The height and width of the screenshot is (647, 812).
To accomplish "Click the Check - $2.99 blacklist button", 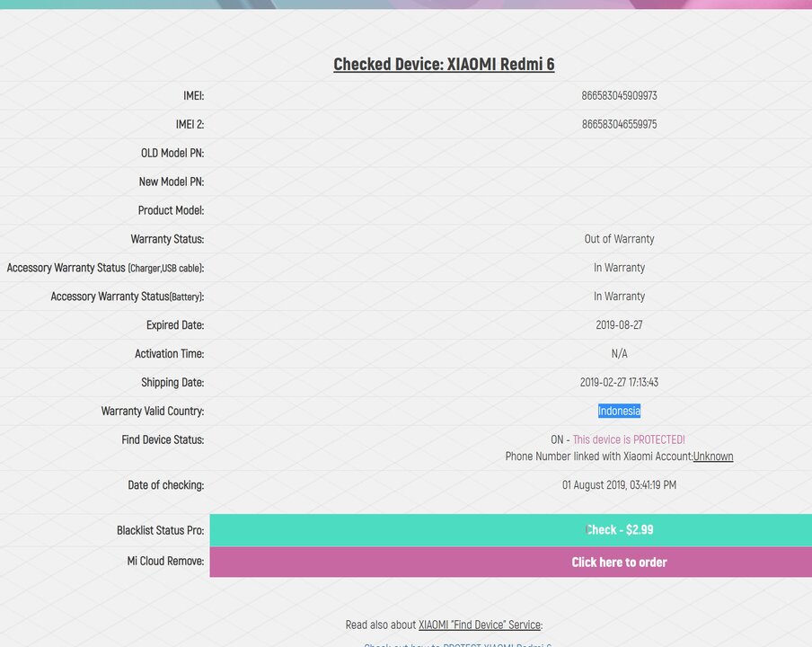I will 510,530.
